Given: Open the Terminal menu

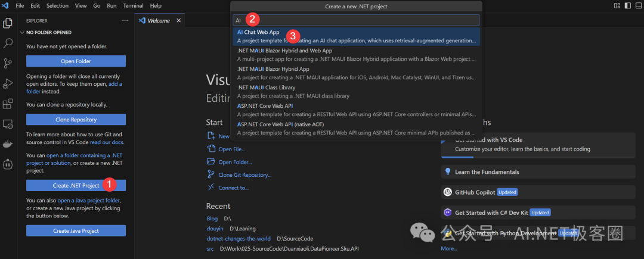Looking at the screenshot, I should 133,6.
